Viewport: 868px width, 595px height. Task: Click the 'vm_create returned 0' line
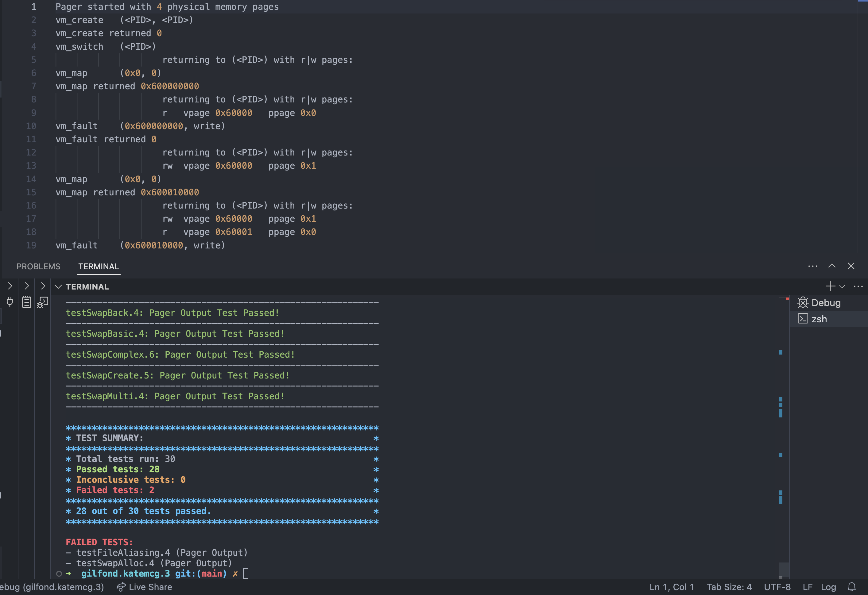[109, 33]
